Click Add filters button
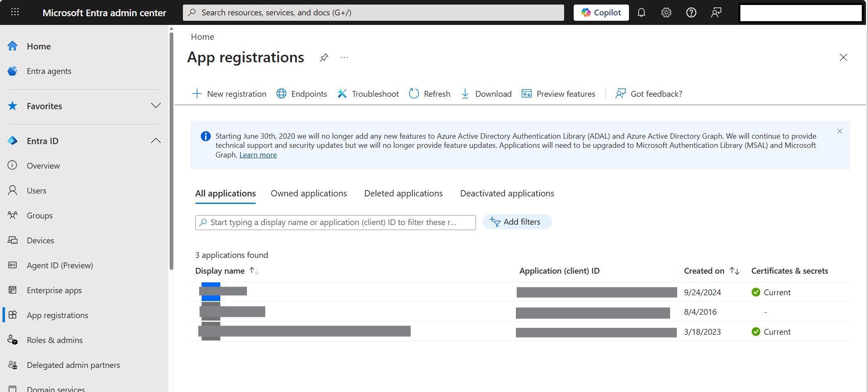This screenshot has height=392, width=868. click(517, 222)
